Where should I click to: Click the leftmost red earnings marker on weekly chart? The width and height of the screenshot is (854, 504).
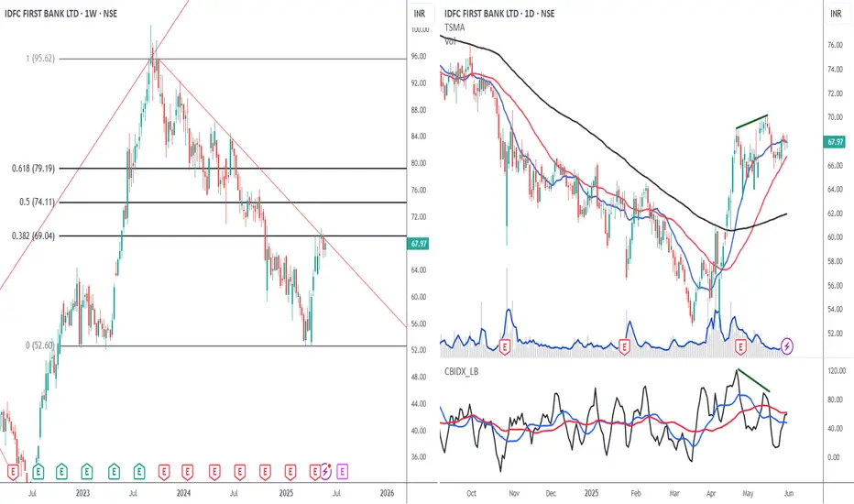(x=12, y=471)
